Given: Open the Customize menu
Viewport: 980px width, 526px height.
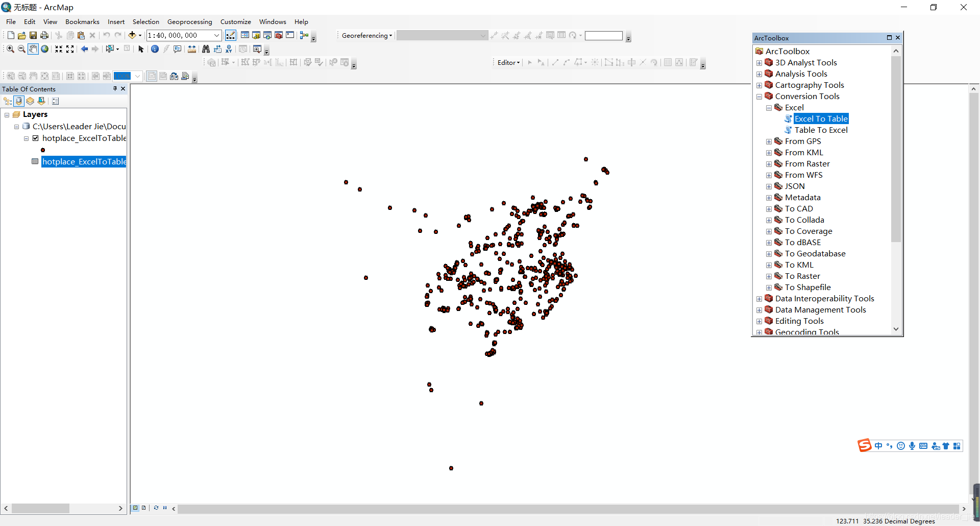Looking at the screenshot, I should tap(236, 21).
